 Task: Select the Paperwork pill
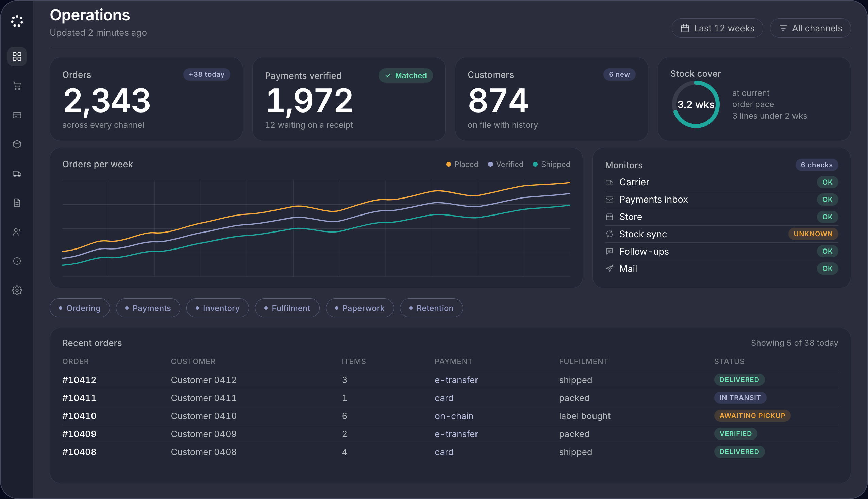click(x=359, y=308)
